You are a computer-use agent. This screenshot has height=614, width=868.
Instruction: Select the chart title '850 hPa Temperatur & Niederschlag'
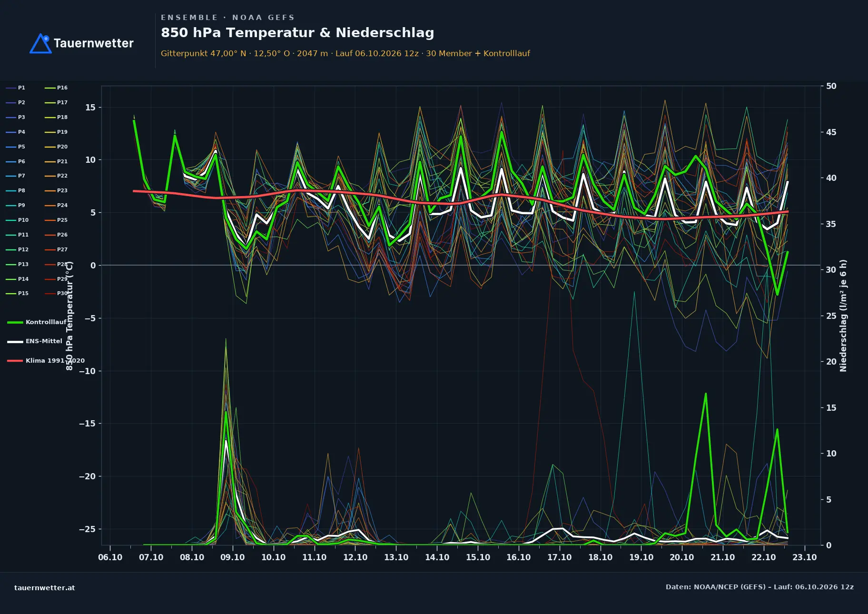tap(297, 33)
